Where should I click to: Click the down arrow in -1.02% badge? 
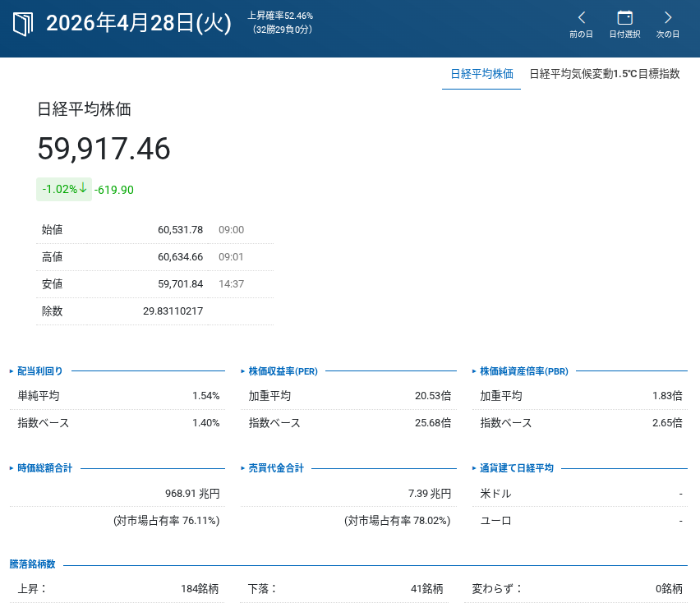point(83,188)
